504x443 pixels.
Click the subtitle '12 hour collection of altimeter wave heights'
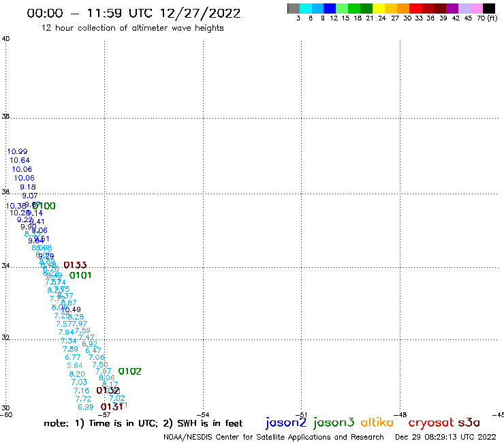pyautogui.click(x=132, y=28)
